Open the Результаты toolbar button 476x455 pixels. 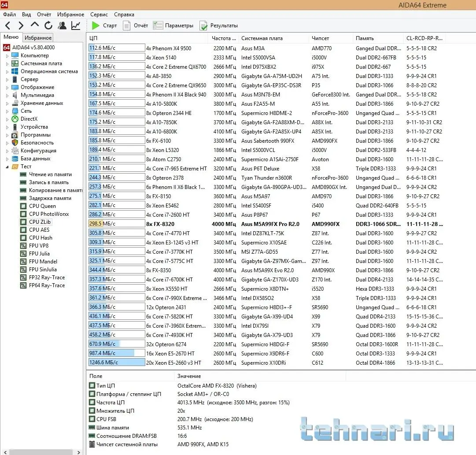[218, 26]
